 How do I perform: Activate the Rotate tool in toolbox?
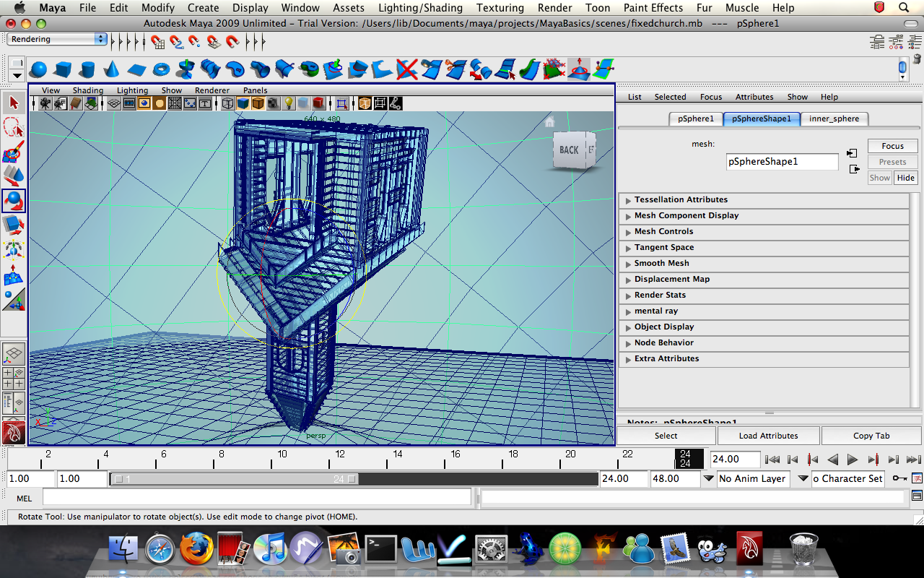pyautogui.click(x=14, y=201)
